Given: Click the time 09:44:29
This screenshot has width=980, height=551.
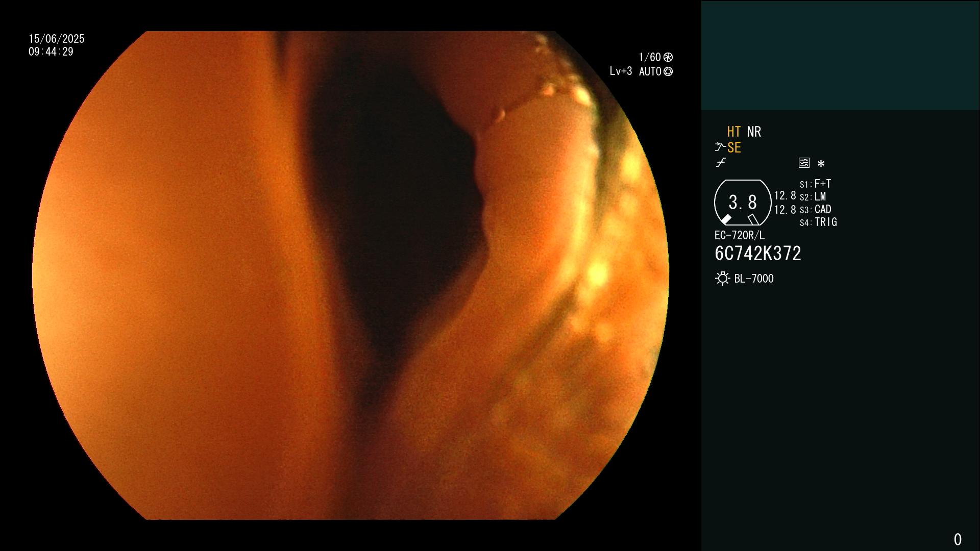Looking at the screenshot, I should [x=51, y=52].
